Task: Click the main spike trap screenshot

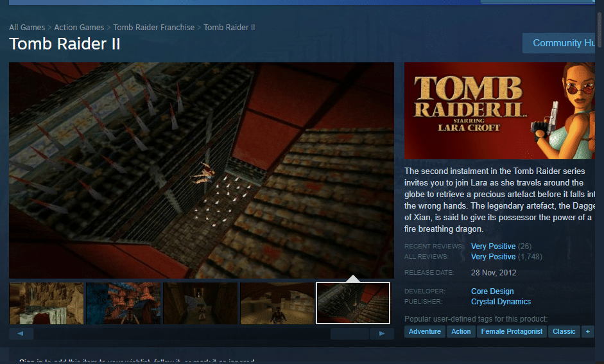Action: (x=202, y=170)
